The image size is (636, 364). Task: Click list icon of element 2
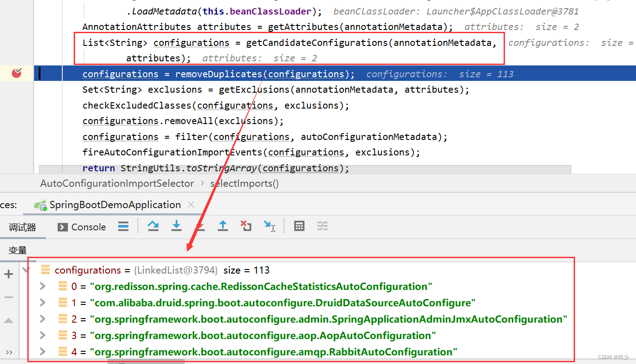click(63, 319)
